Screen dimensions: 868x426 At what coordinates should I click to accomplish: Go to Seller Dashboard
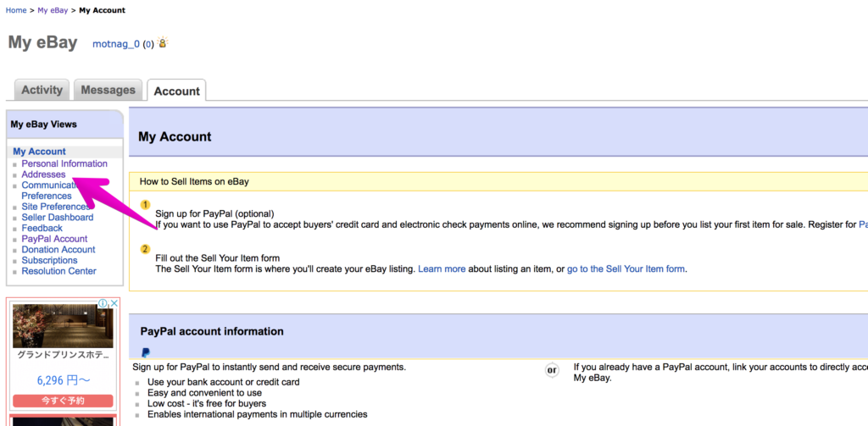(58, 218)
